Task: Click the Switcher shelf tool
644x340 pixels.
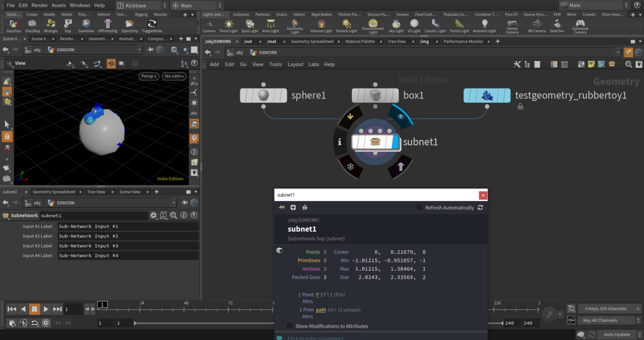Action: [557, 26]
